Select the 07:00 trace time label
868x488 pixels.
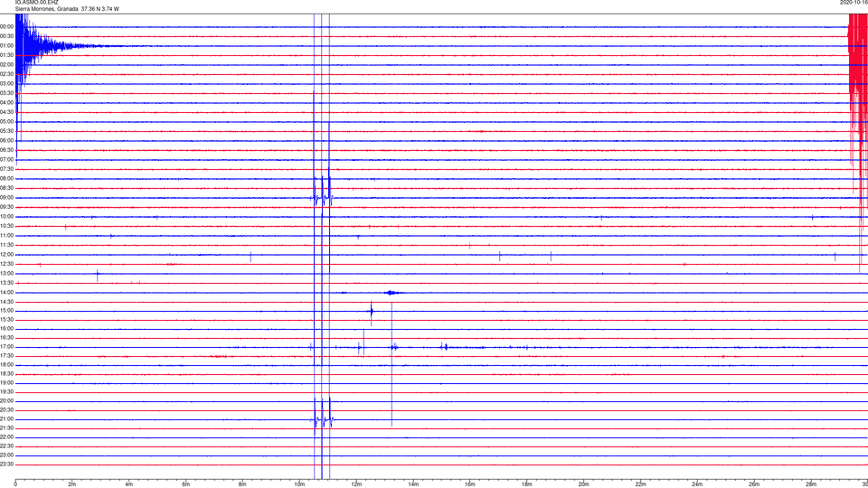(7, 160)
